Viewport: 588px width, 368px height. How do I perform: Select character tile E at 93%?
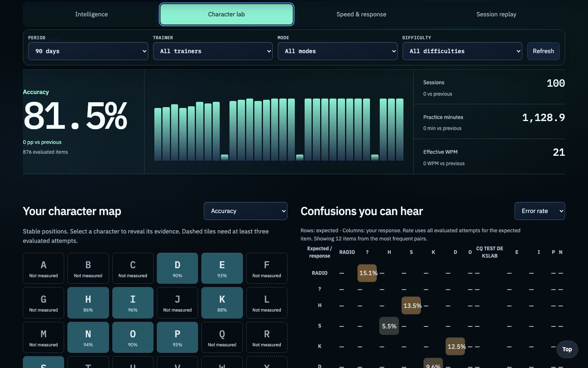coord(222,268)
